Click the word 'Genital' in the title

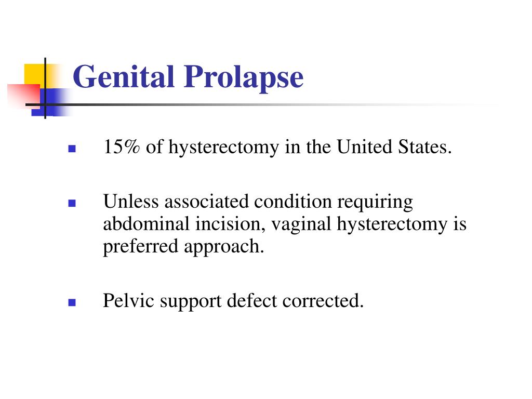click(124, 77)
